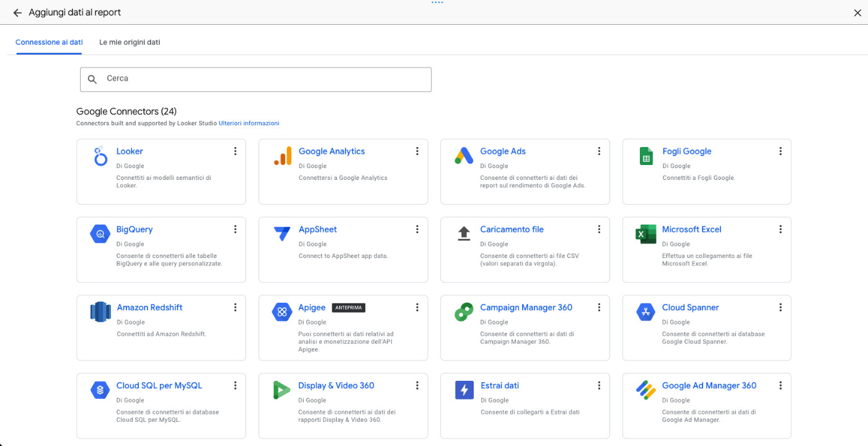Choose the Google Ads connector title
This screenshot has width=868, height=446.
coord(503,151)
